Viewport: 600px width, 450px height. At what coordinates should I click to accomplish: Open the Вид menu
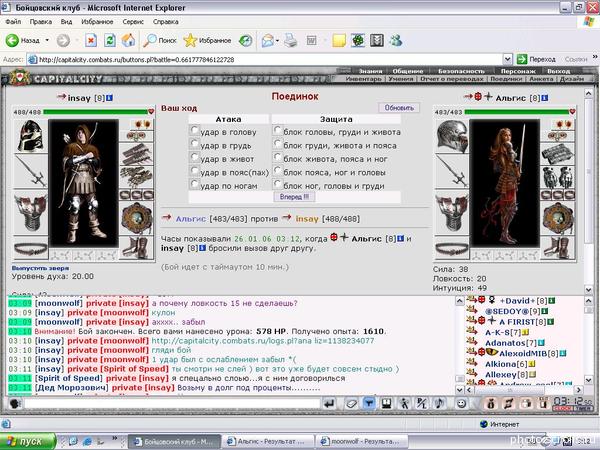pos(66,21)
